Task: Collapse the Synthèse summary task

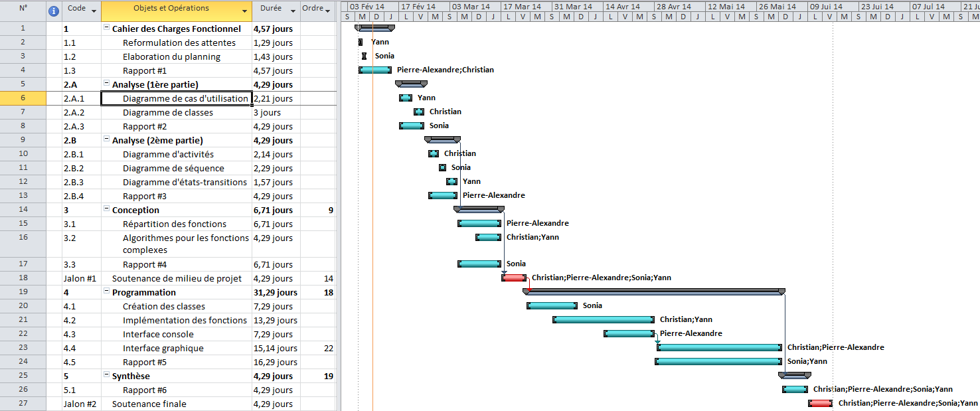Action: [106, 376]
